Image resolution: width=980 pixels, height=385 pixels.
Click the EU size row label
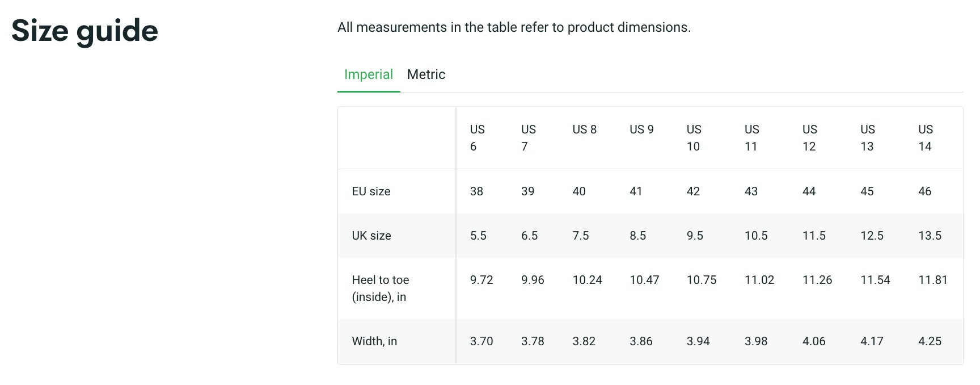pyautogui.click(x=371, y=191)
